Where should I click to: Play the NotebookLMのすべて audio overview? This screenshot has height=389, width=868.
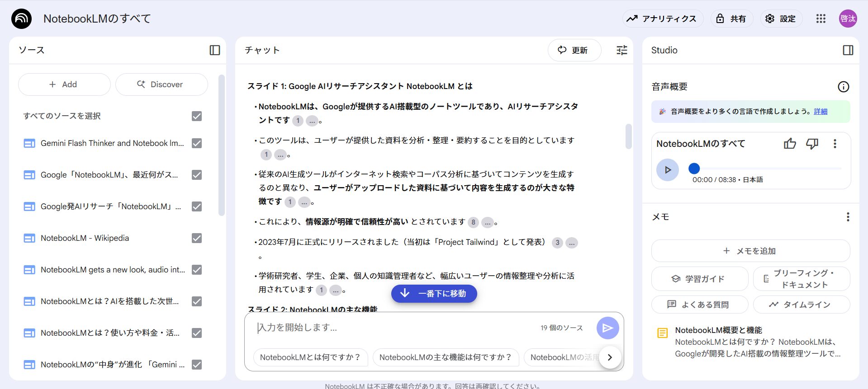668,170
